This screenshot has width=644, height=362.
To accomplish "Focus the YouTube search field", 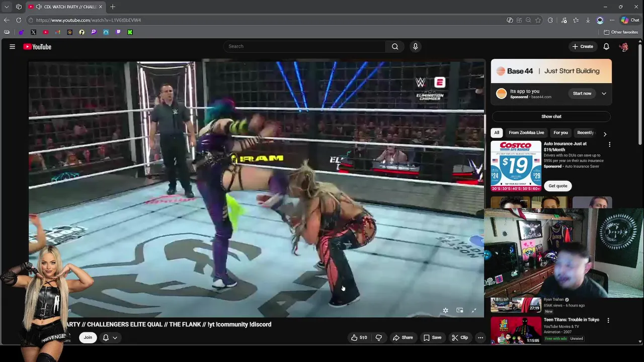I will 304,46.
